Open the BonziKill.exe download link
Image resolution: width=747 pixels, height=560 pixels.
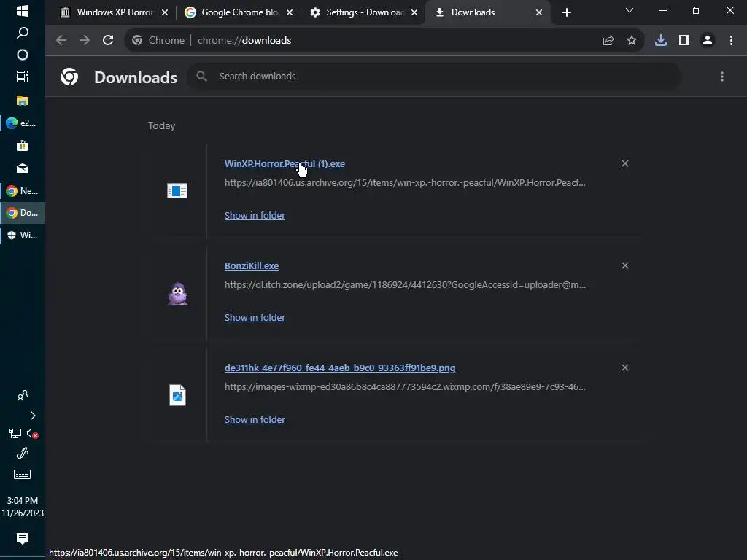pos(252,265)
